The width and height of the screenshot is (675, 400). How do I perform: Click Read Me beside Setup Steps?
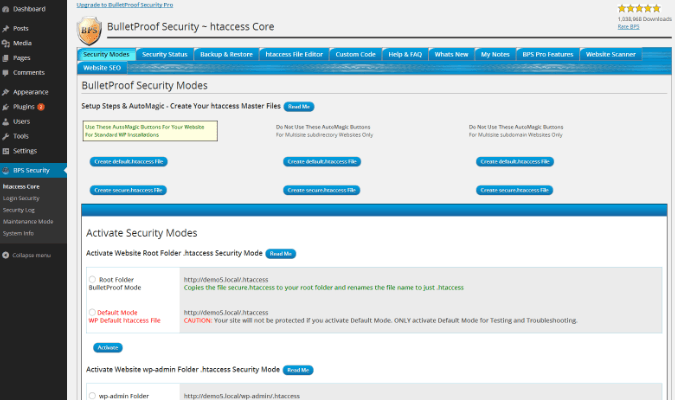299,106
